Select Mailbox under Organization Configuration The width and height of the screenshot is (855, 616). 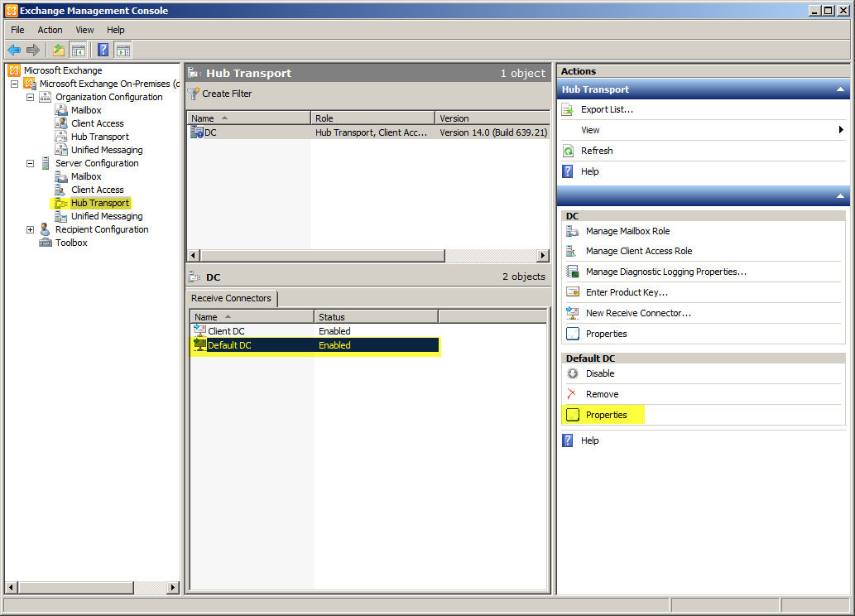pos(86,110)
